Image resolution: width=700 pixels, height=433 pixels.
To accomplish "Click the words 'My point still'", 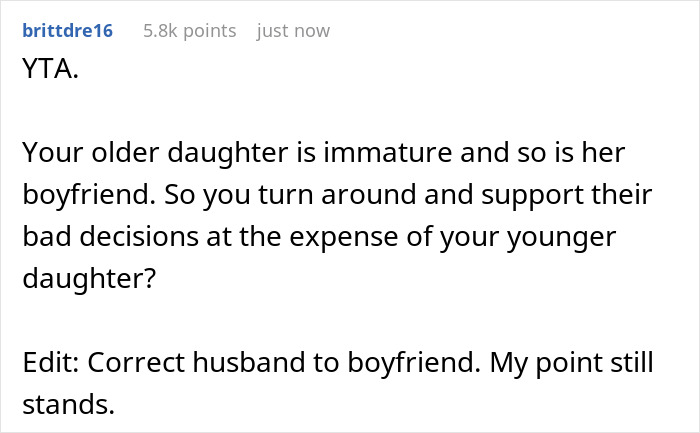I will (572, 364).
